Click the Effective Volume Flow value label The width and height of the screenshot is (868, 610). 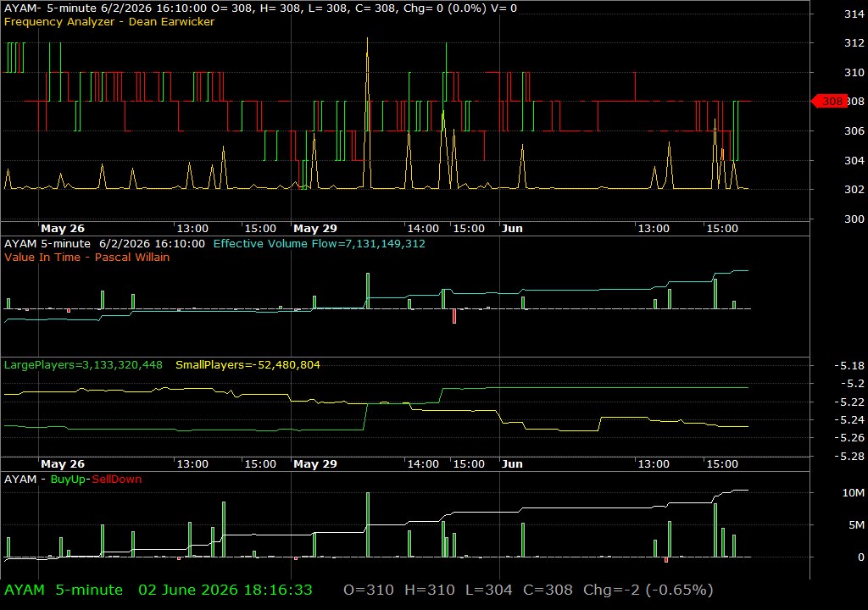[319, 243]
